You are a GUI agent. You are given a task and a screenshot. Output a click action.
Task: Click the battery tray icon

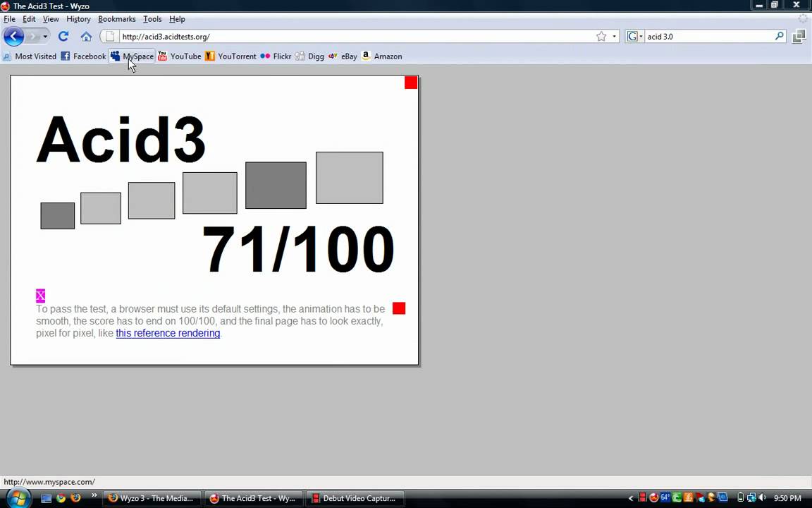pos(741,497)
